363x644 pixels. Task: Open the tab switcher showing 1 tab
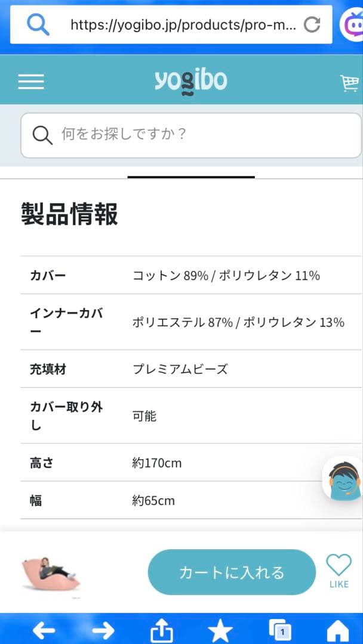pos(279,629)
